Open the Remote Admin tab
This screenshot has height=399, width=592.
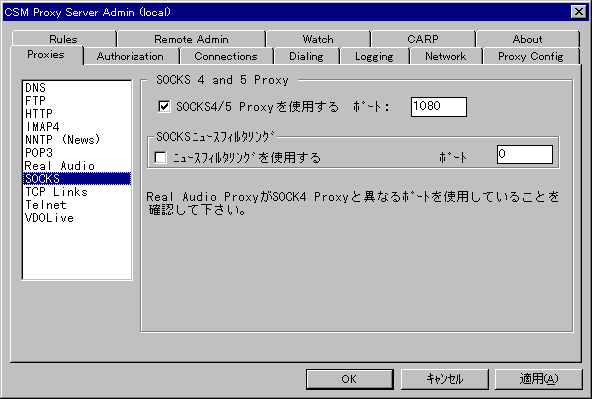pyautogui.click(x=191, y=39)
